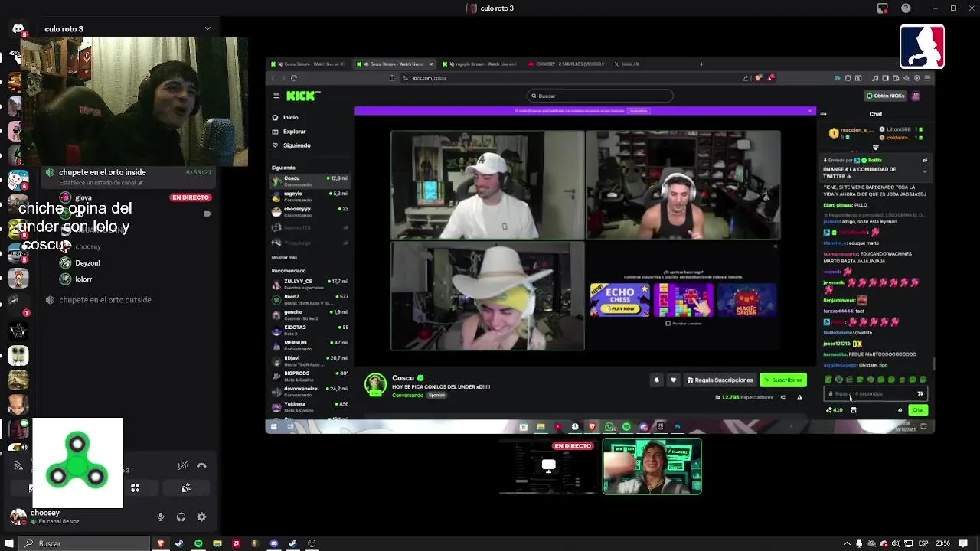Screen dimensions: 980x551
Task: Collapse the chat panel with the arrow icon
Action: 823,114
